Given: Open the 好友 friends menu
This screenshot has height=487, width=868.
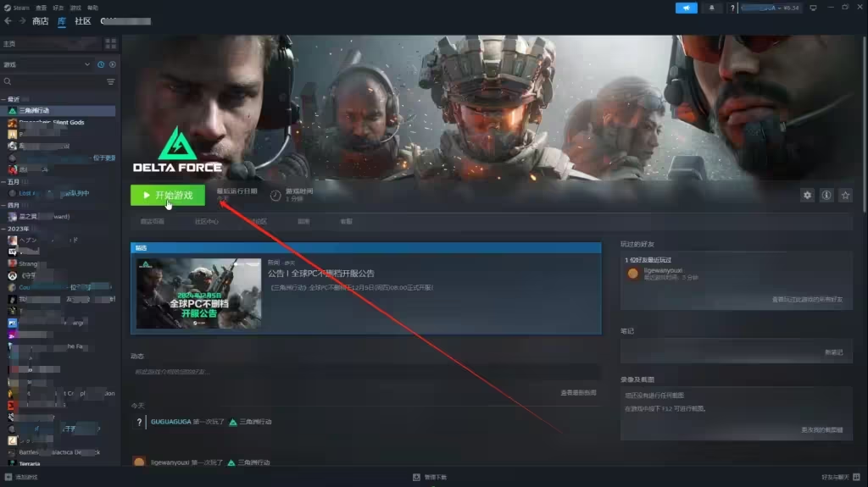Looking at the screenshot, I should coord(58,8).
